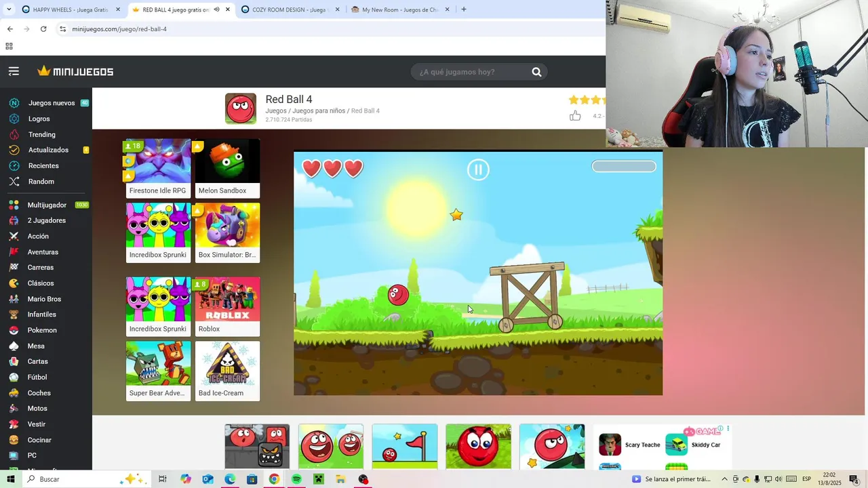Open the Melon Sandbox game card
This screenshot has width=868, height=488.
[227, 168]
